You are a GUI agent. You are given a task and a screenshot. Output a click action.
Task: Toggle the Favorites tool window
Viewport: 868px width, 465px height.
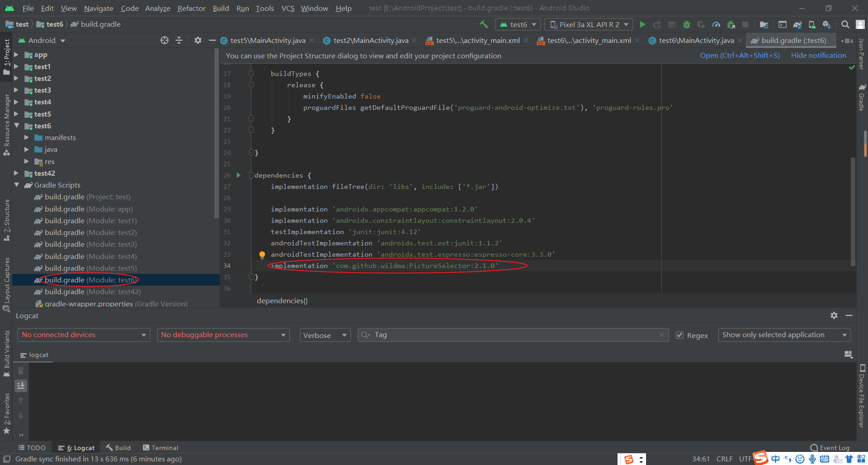pos(7,413)
